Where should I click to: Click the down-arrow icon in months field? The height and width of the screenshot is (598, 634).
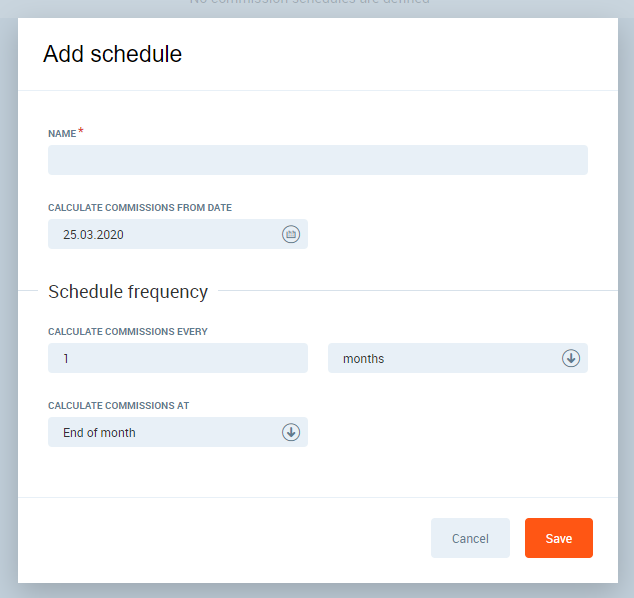(x=570, y=358)
